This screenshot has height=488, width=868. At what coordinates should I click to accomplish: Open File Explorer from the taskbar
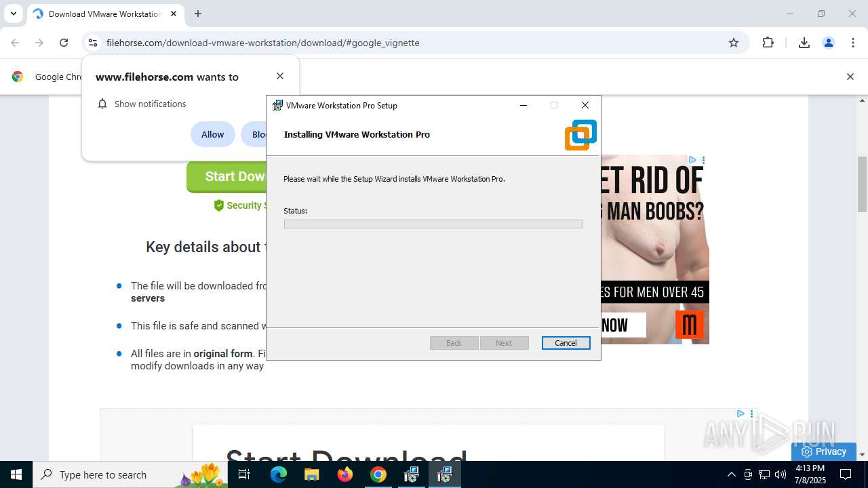[x=311, y=474]
